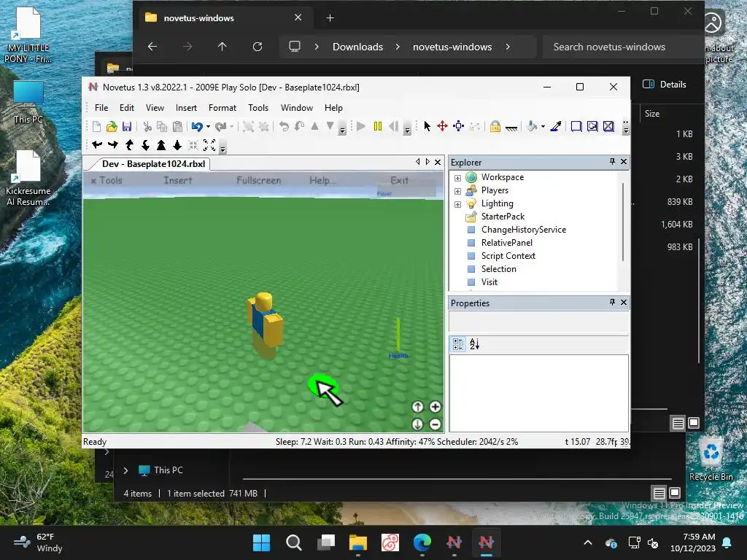Expand This PC in File Explorer sidebar
Viewport: 747px width, 560px height.
[125, 470]
